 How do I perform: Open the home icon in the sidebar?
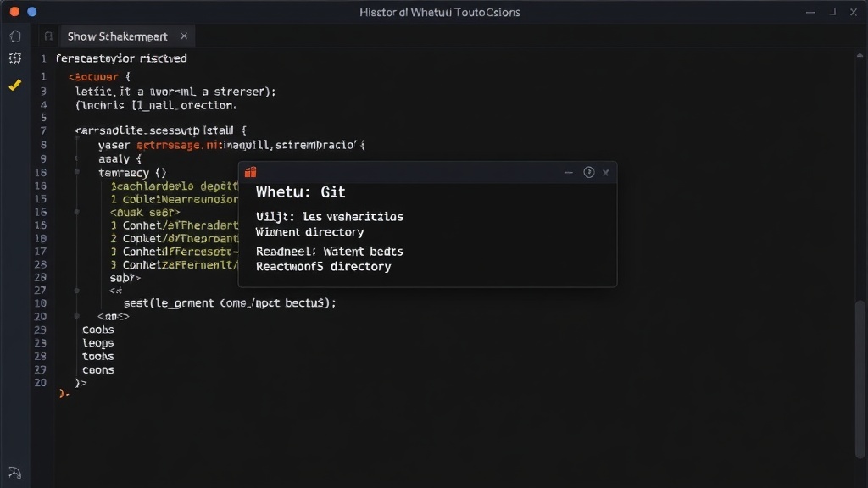point(15,36)
